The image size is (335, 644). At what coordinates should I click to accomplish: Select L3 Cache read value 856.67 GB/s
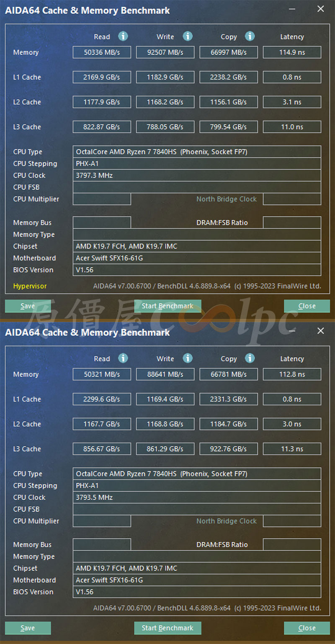tap(102, 449)
